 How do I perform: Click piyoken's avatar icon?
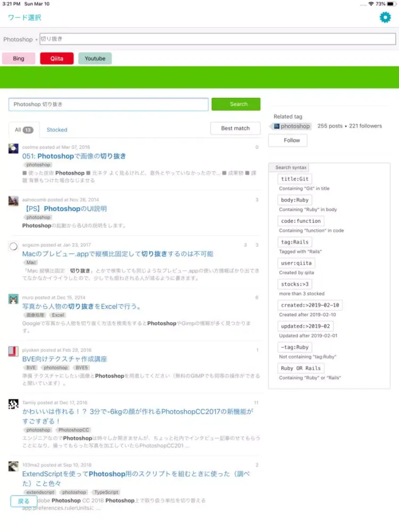pyautogui.click(x=13, y=351)
